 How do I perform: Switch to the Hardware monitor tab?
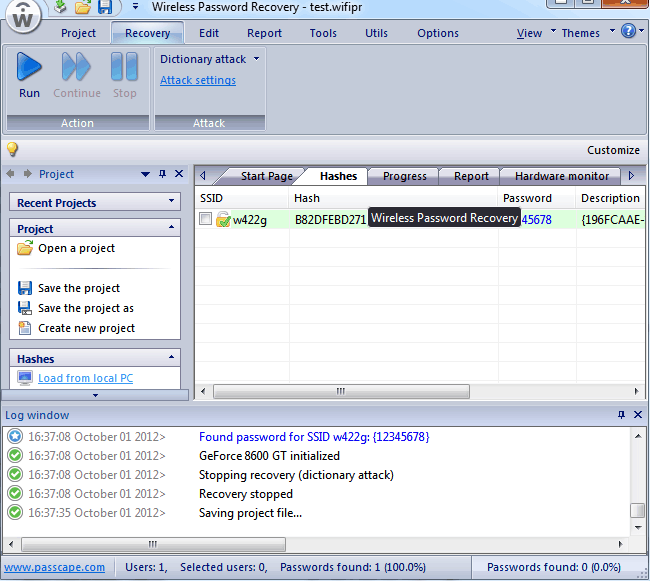[562, 176]
